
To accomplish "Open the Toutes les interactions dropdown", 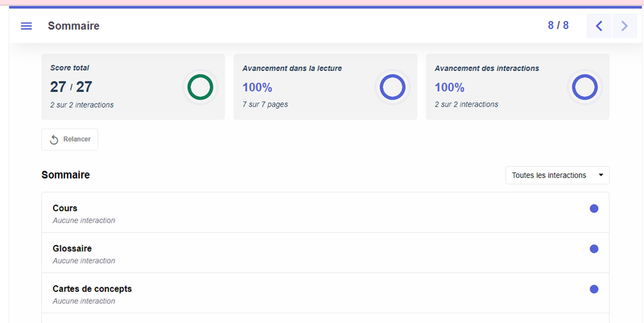I will coord(556,176).
